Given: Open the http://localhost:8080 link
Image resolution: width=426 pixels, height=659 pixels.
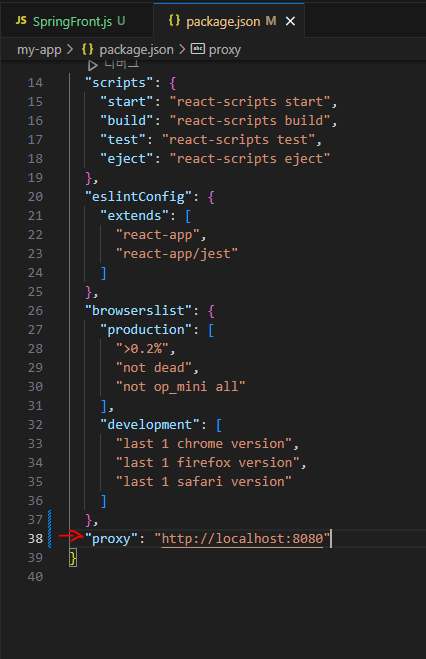Looking at the screenshot, I should pyautogui.click(x=242, y=538).
